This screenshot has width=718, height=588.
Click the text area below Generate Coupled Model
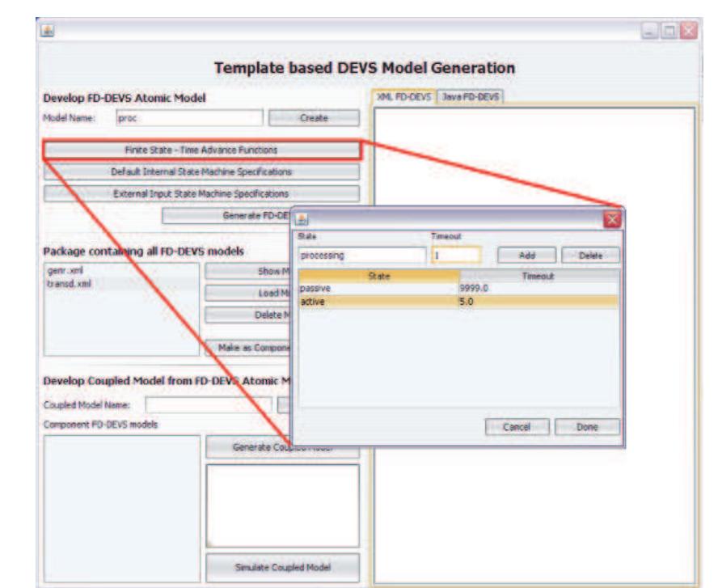282,506
